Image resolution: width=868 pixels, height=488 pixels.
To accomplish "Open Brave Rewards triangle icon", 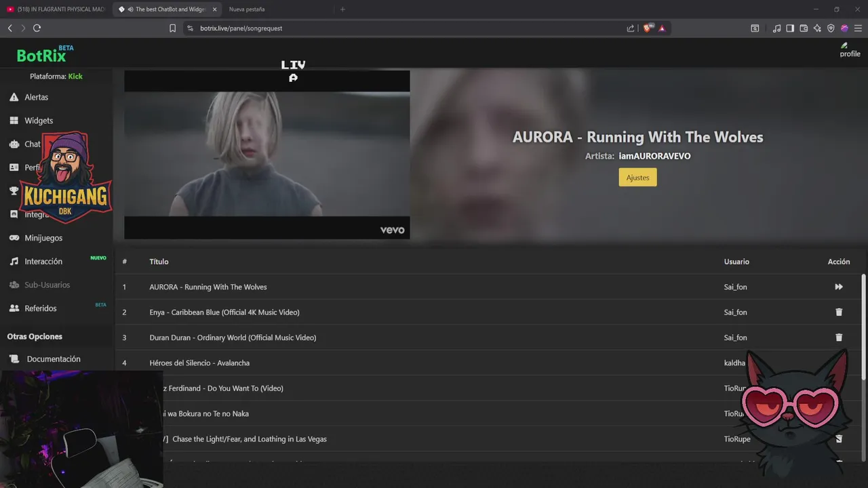I will pos(662,28).
